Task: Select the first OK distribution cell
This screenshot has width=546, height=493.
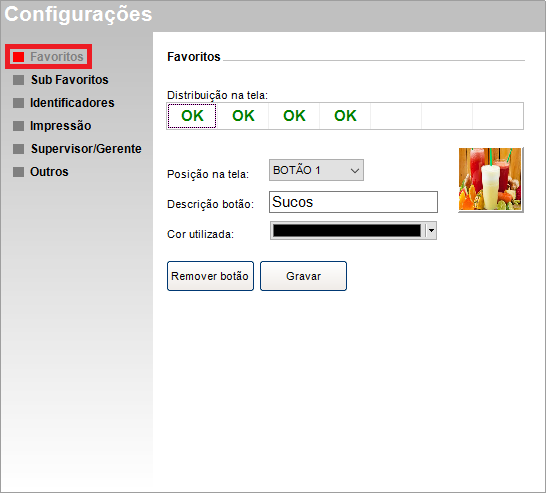Action: point(192,116)
